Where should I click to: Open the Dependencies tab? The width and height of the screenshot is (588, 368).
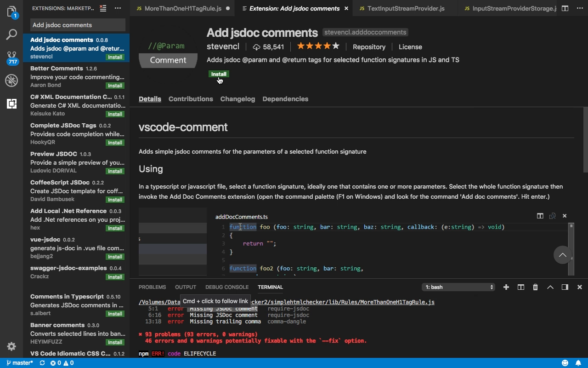tap(285, 99)
